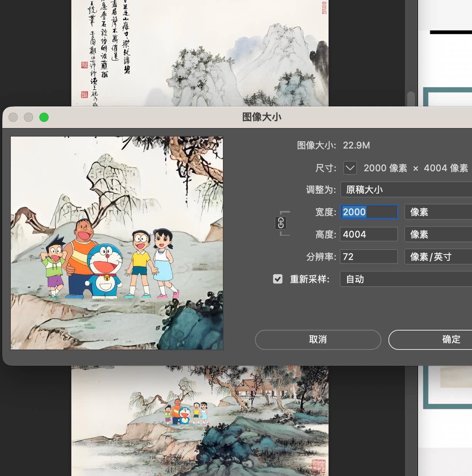472x476 pixels.
Task: Click the red seal stamp at canvas bottom-right
Action: (x=319, y=466)
